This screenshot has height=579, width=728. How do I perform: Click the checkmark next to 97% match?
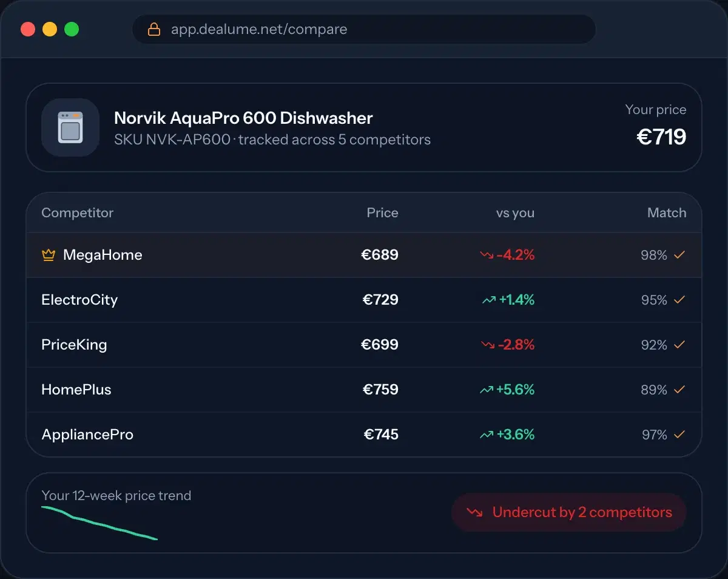click(x=679, y=435)
